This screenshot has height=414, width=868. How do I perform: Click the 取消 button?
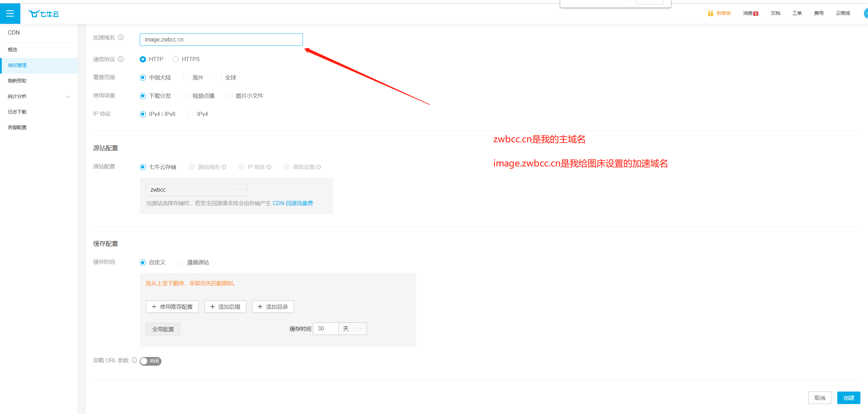820,398
